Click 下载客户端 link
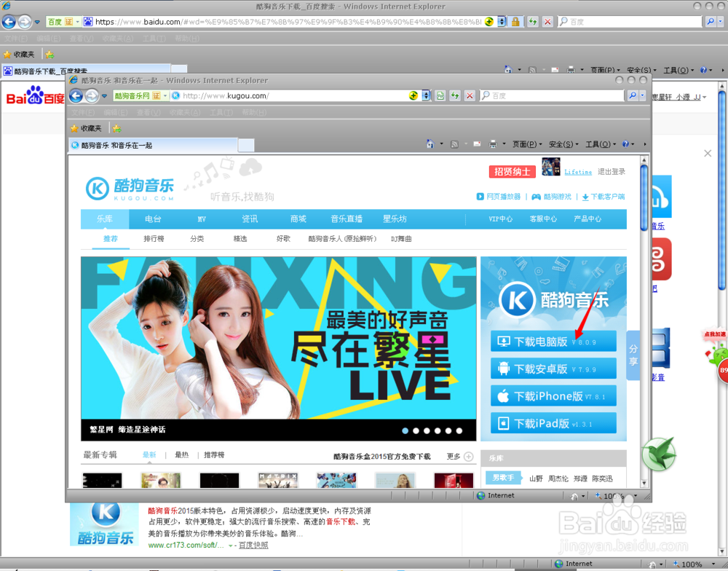This screenshot has width=728, height=571. click(604, 197)
